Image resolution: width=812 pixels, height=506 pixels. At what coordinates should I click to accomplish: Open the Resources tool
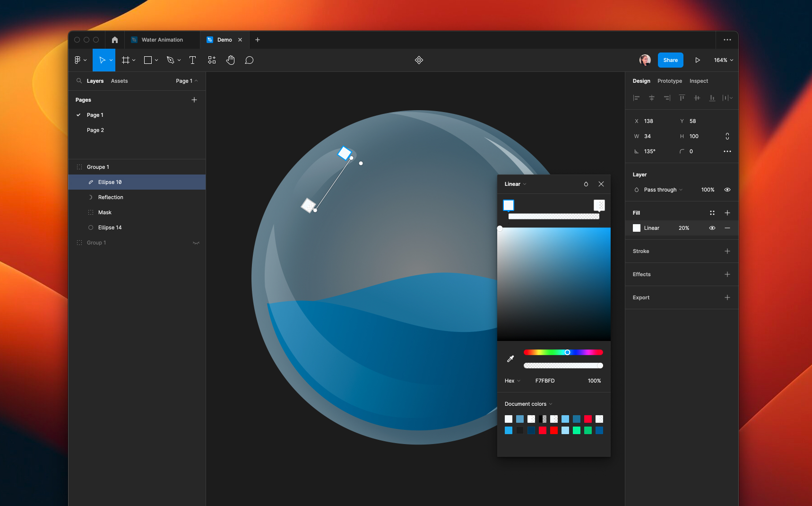click(x=212, y=60)
